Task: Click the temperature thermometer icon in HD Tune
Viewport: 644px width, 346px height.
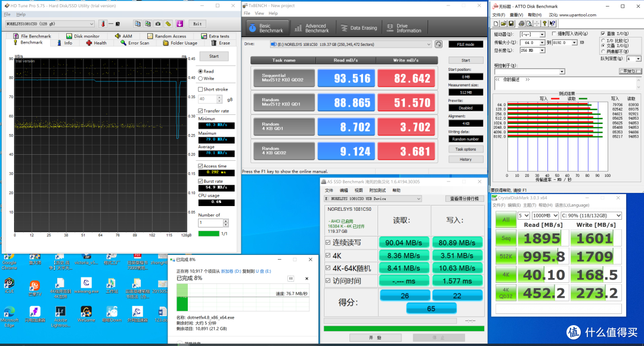Action: pos(103,24)
